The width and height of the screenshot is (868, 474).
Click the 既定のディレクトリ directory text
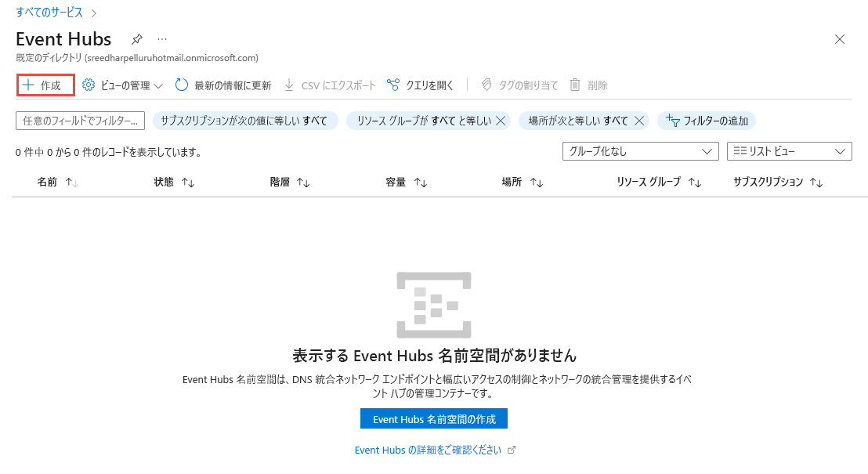(x=137, y=58)
